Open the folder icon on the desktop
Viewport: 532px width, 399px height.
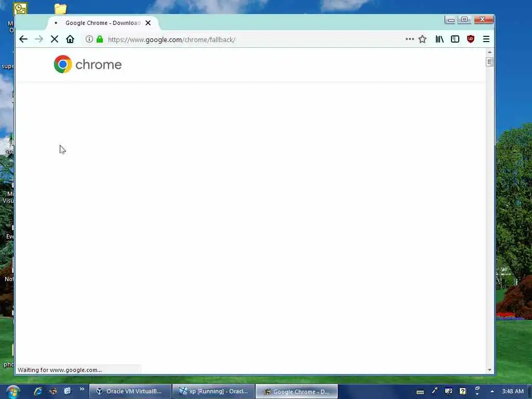point(60,9)
